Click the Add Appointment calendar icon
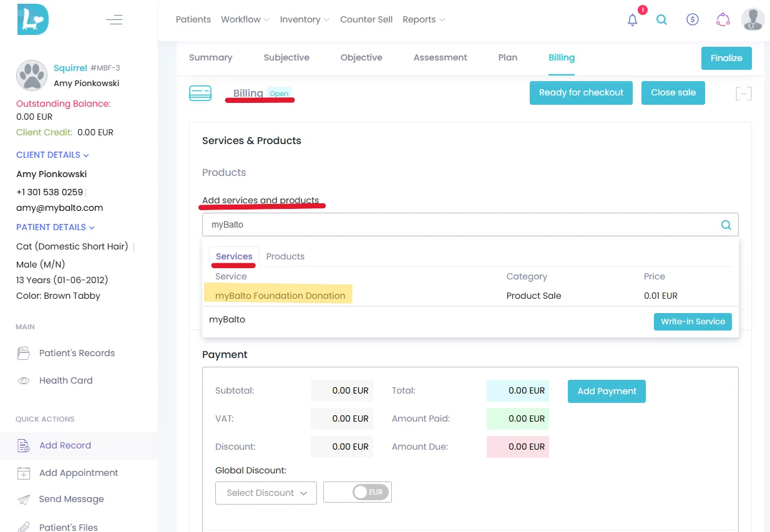The width and height of the screenshot is (770, 532). [24, 473]
